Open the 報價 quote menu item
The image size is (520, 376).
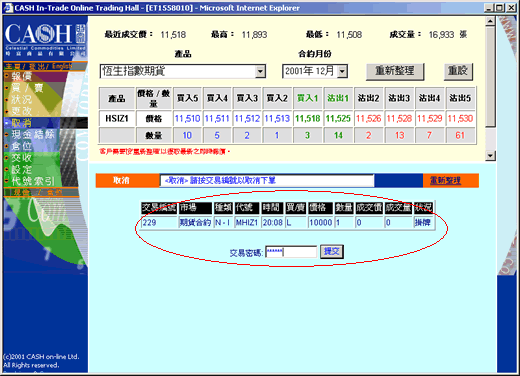pos(22,76)
